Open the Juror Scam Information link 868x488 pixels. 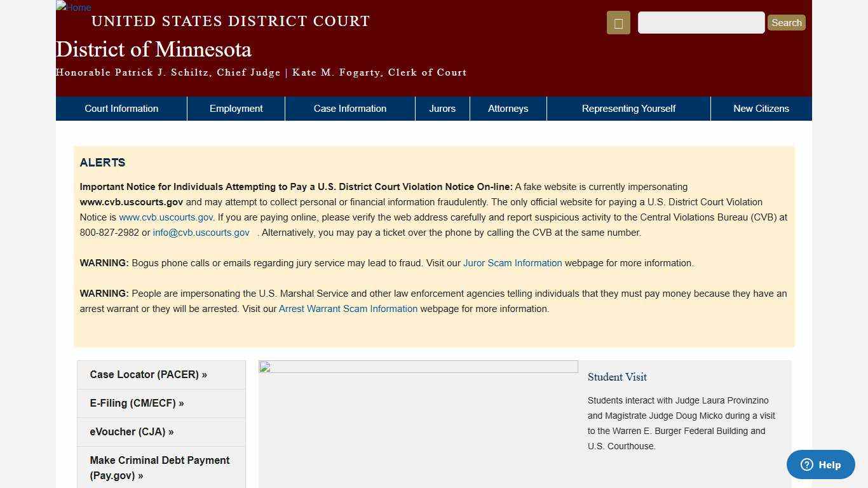click(x=512, y=262)
